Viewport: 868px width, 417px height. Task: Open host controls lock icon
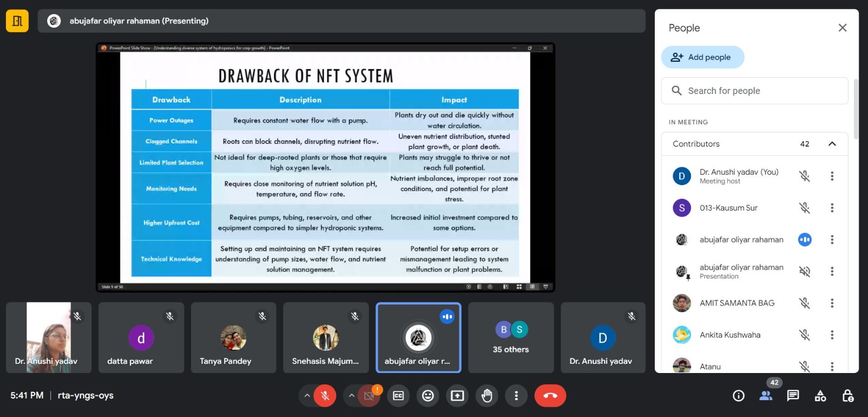[848, 396]
